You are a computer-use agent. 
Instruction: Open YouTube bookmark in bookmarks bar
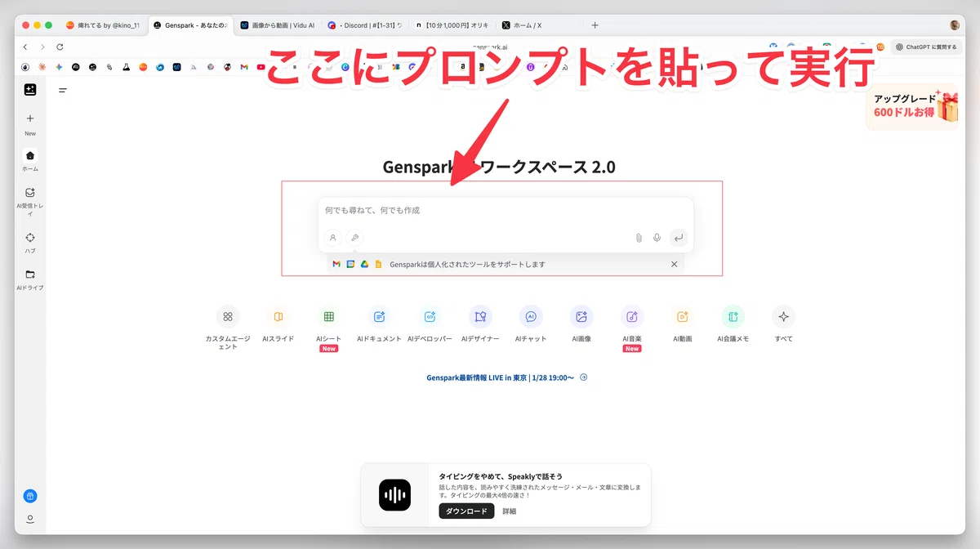pyautogui.click(x=261, y=67)
